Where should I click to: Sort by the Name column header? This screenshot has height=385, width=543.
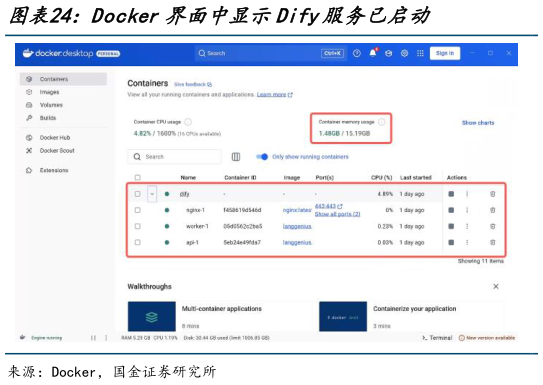188,178
